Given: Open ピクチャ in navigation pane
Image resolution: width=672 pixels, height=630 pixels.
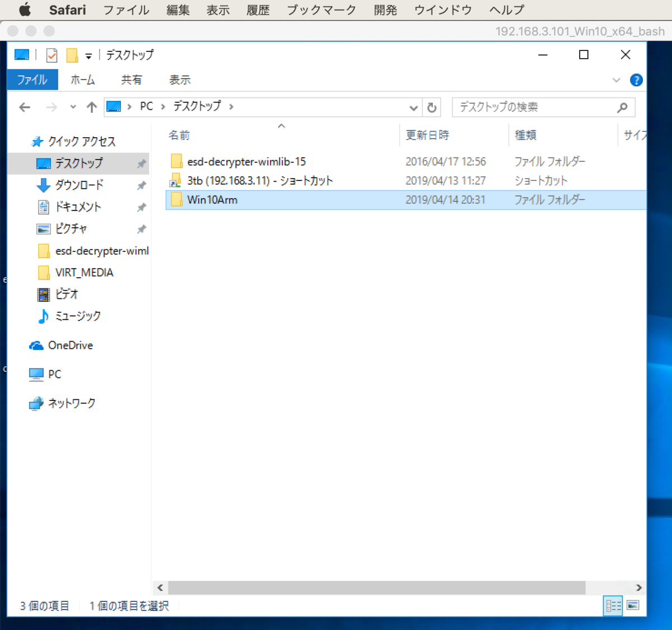Looking at the screenshot, I should [71, 228].
